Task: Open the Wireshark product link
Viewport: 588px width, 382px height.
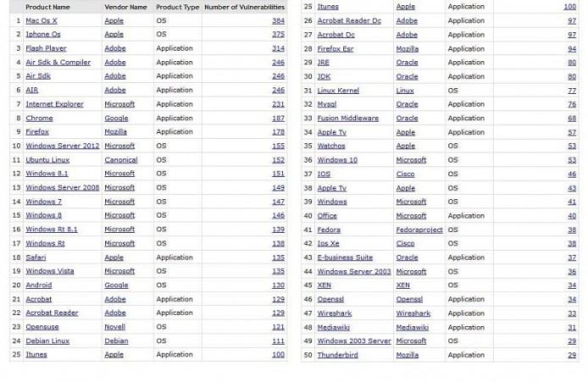Action: [x=334, y=313]
